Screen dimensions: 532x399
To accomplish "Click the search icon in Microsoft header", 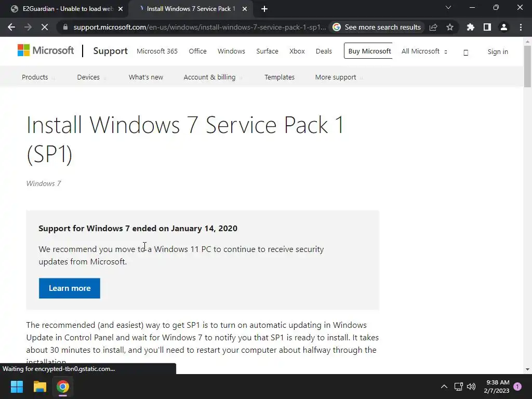I will (466, 52).
